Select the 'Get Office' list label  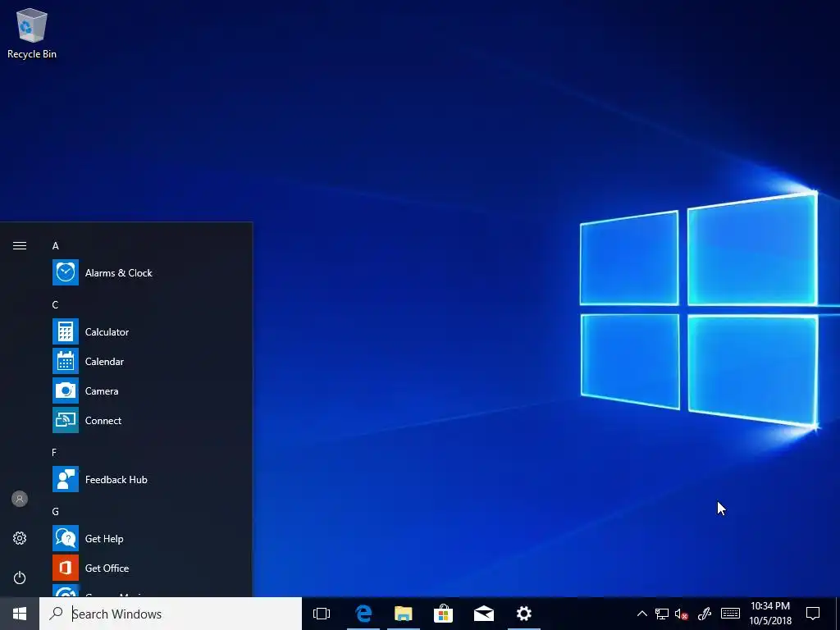coord(107,568)
